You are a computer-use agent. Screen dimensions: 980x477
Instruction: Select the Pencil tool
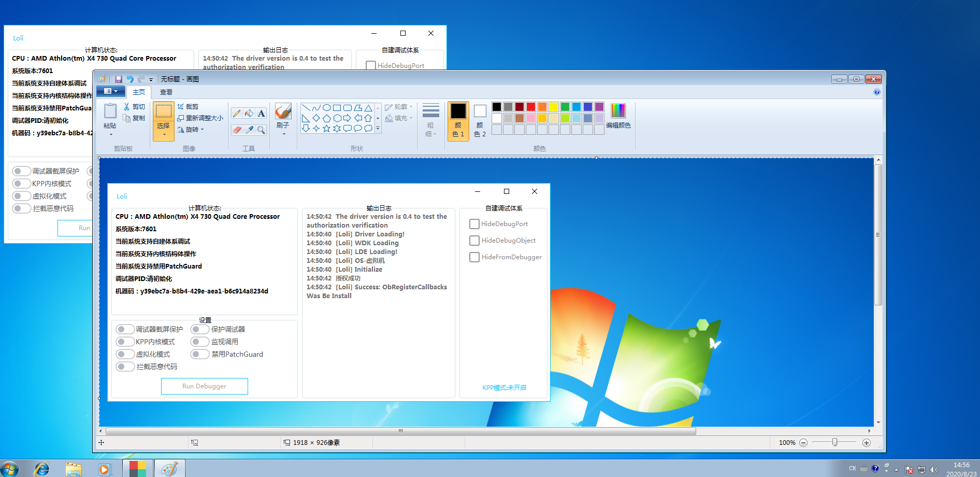click(x=237, y=113)
